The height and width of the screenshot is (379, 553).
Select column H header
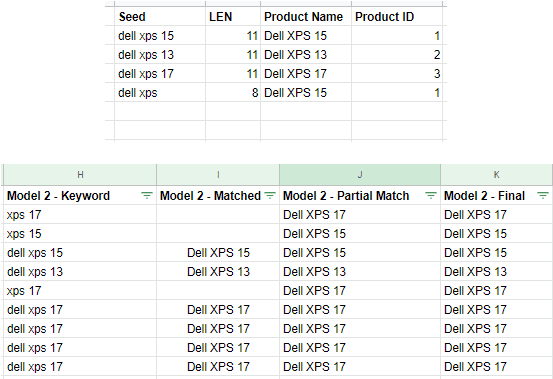pyautogui.click(x=80, y=175)
